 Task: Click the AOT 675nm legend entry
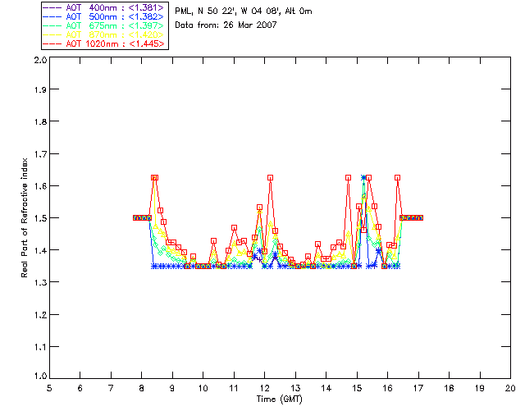point(104,25)
